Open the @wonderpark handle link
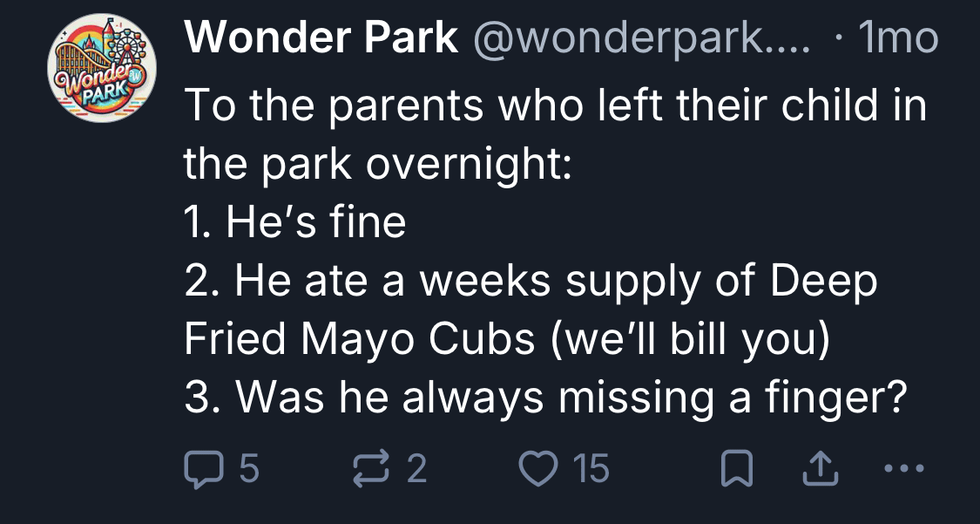 pyautogui.click(x=642, y=38)
